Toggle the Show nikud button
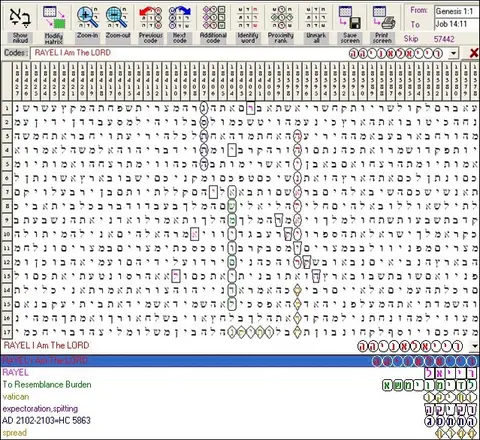The height and width of the screenshot is (440, 480). [x=20, y=23]
